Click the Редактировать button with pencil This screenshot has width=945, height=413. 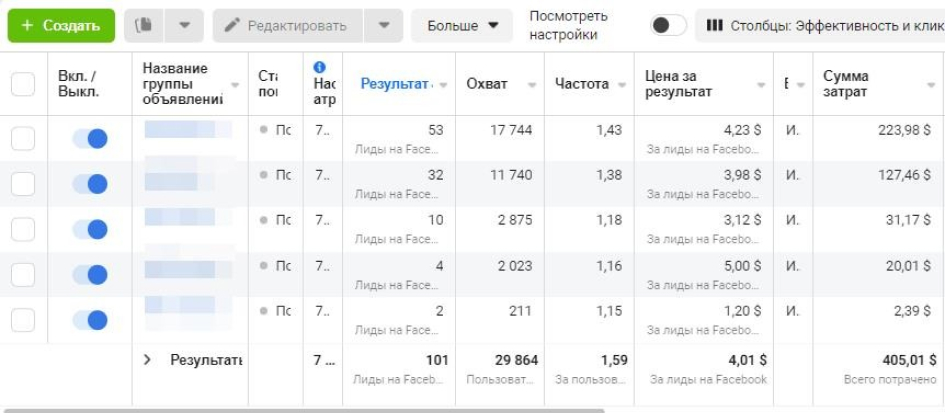point(286,25)
